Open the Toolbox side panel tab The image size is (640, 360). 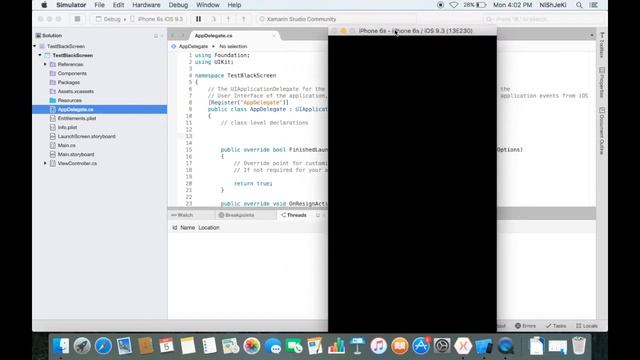(602, 45)
